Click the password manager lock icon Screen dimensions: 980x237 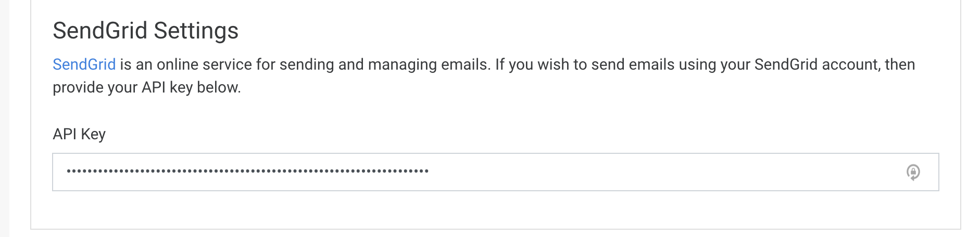pos(913,172)
